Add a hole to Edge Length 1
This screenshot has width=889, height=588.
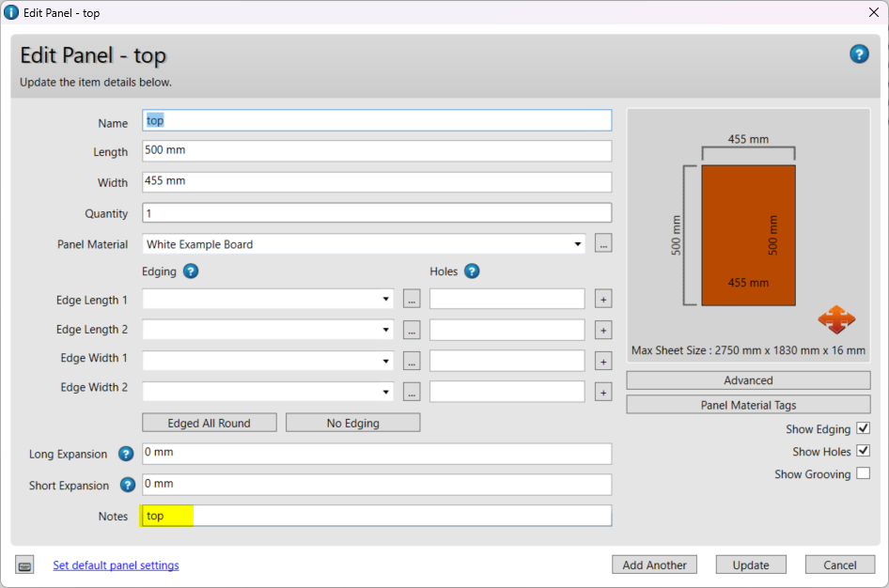click(x=603, y=300)
